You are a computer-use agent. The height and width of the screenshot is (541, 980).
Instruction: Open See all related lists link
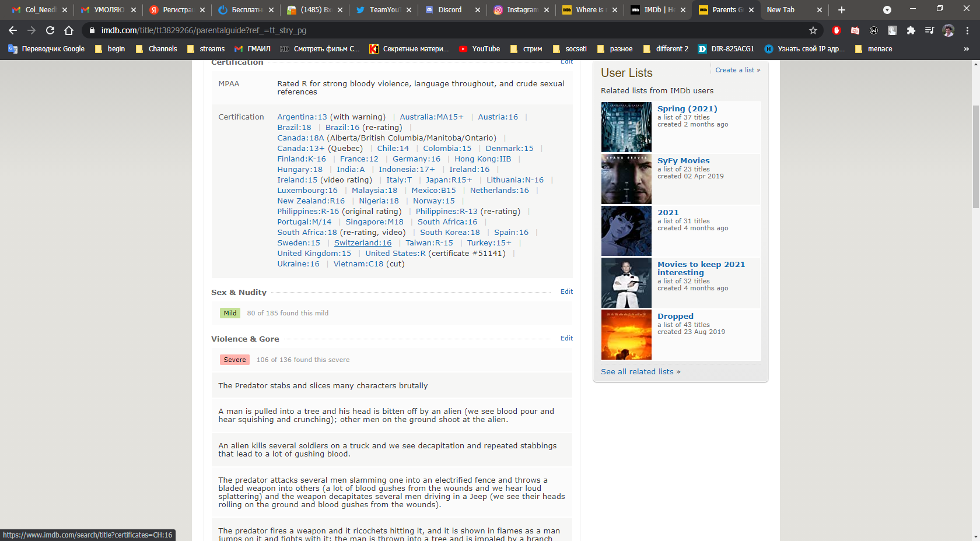640,371
